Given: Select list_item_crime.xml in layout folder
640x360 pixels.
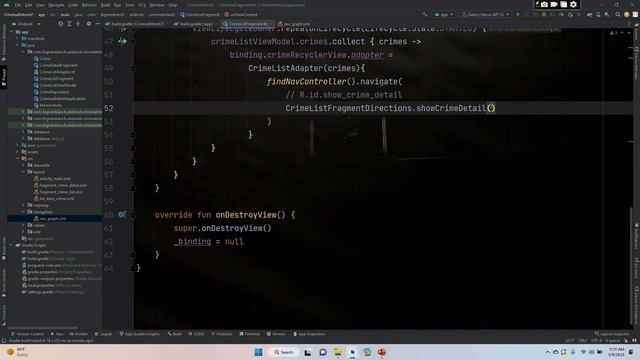Looking at the screenshot, I should 57,199.
